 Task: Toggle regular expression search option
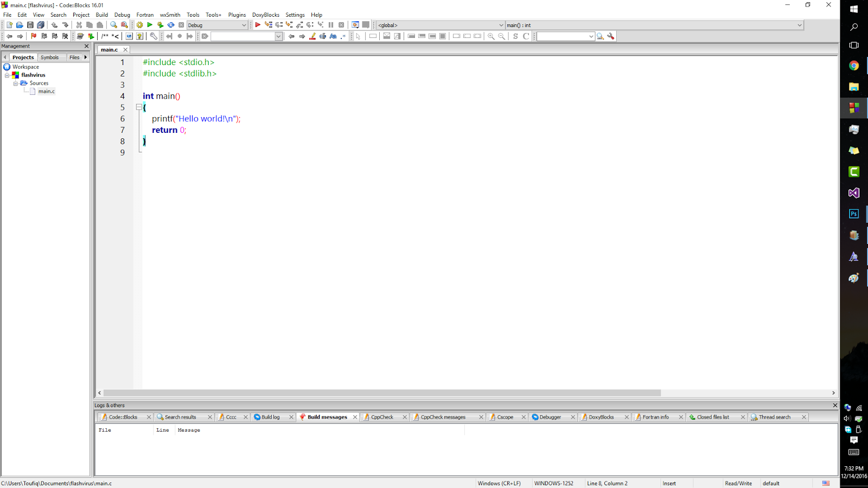pyautogui.click(x=343, y=36)
